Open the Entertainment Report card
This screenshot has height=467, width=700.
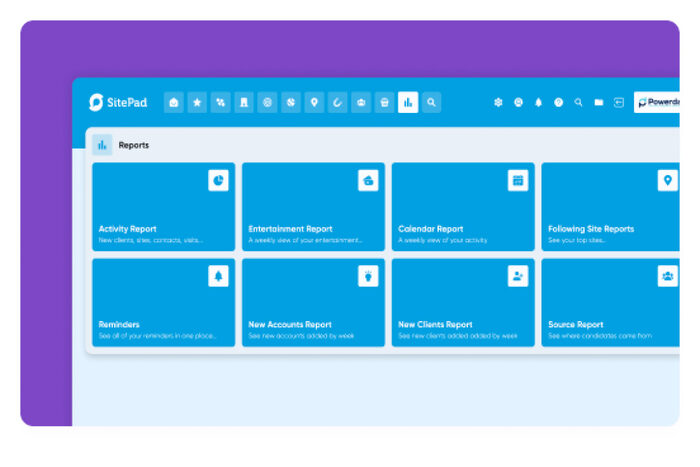pyautogui.click(x=313, y=207)
